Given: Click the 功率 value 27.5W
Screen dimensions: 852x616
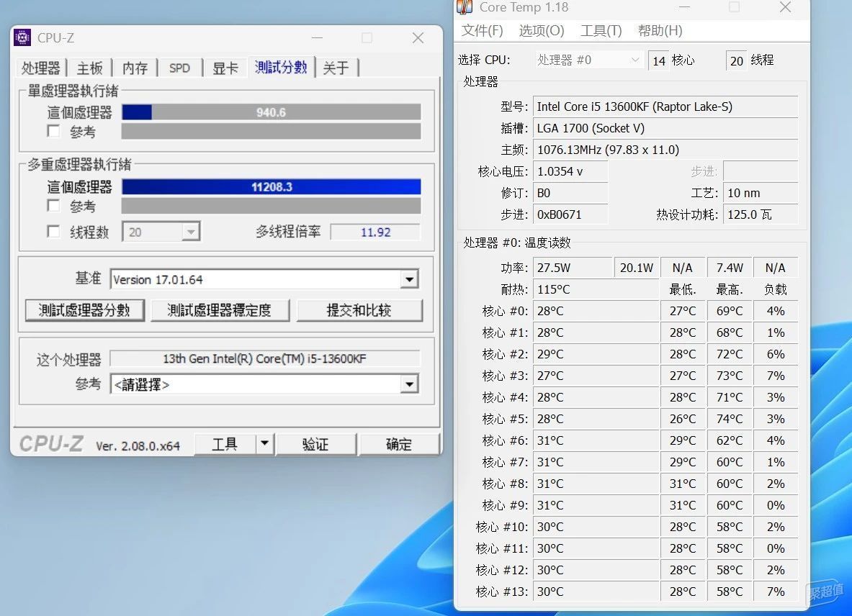Looking at the screenshot, I should (x=573, y=268).
